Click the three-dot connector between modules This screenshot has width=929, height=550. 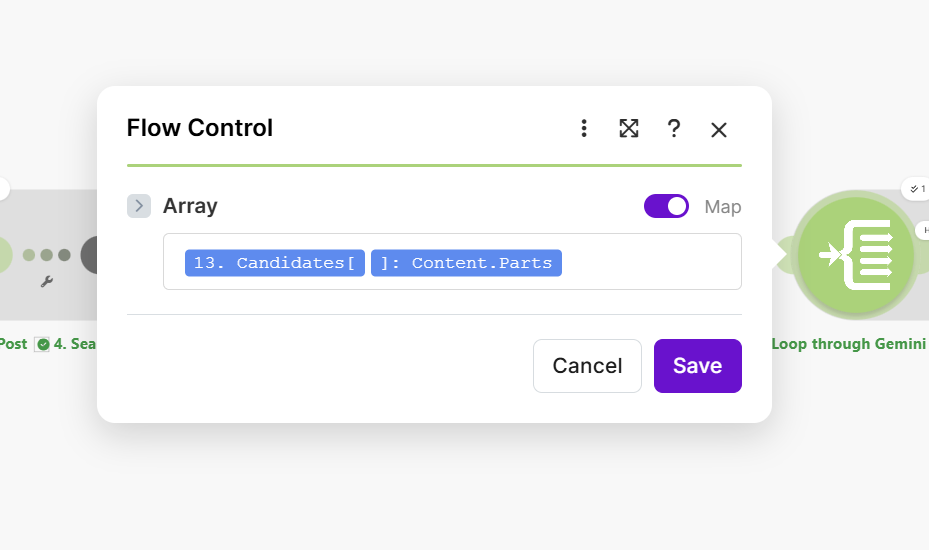coord(46,255)
